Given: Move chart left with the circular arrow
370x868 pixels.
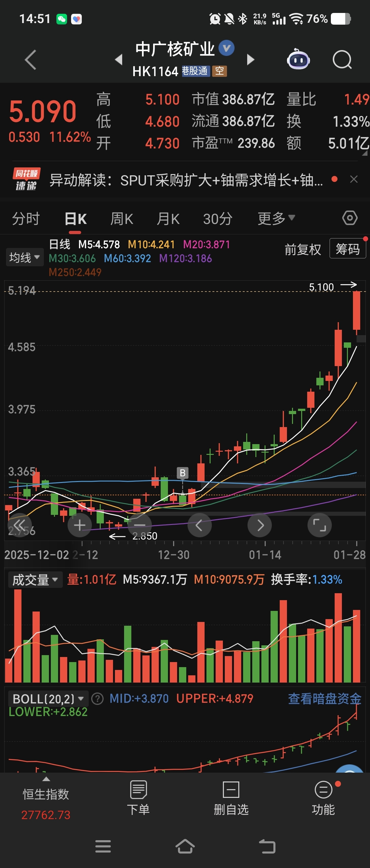Looking at the screenshot, I should [199, 525].
